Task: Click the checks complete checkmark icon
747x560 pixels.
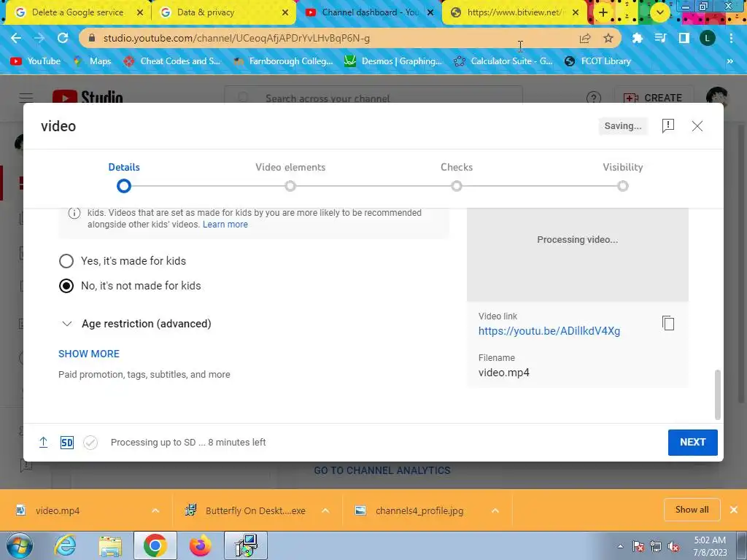Action: click(x=90, y=443)
